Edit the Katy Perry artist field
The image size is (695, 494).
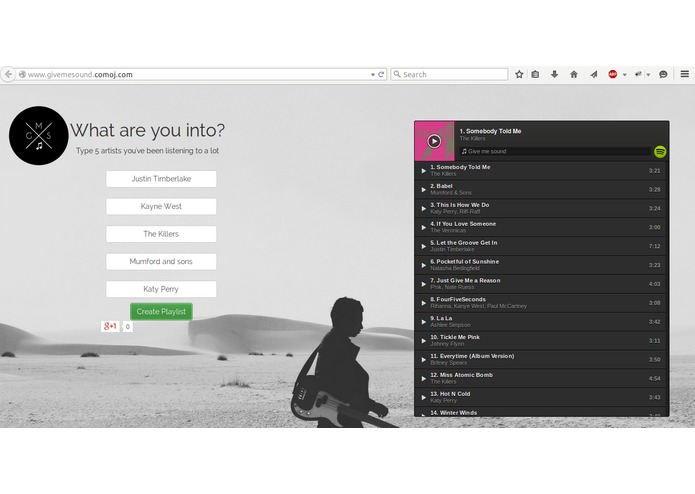[161, 289]
